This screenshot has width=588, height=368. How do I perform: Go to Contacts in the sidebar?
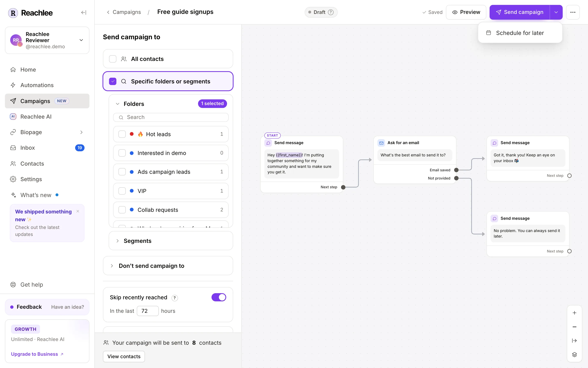pos(47,164)
